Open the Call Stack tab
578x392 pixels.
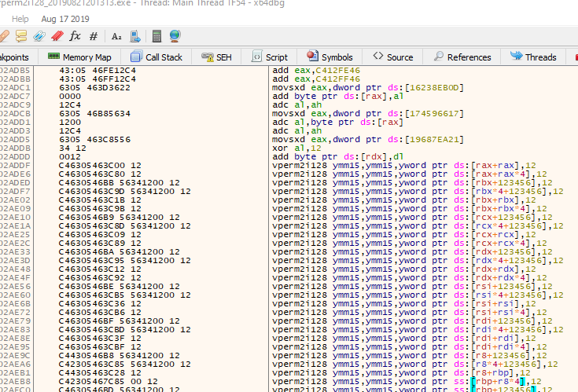pos(156,57)
